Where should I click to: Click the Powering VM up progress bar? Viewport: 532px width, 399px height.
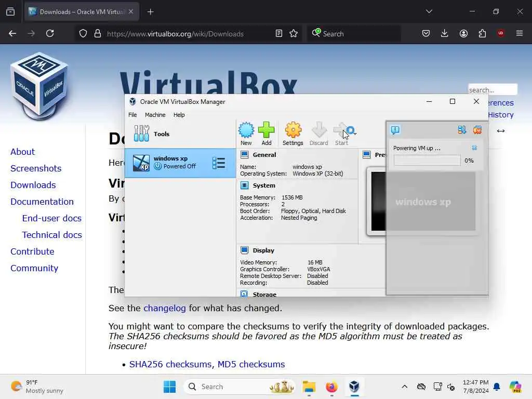pos(427,161)
